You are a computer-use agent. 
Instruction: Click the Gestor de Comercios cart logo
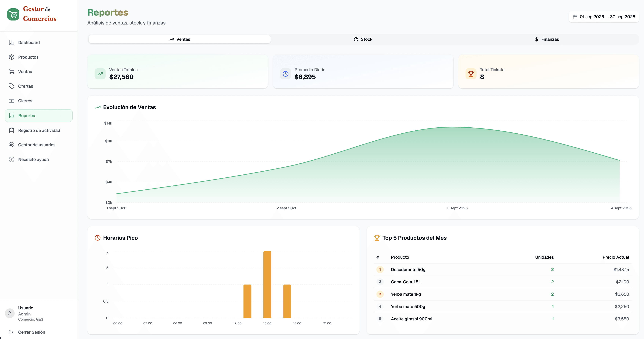(13, 14)
